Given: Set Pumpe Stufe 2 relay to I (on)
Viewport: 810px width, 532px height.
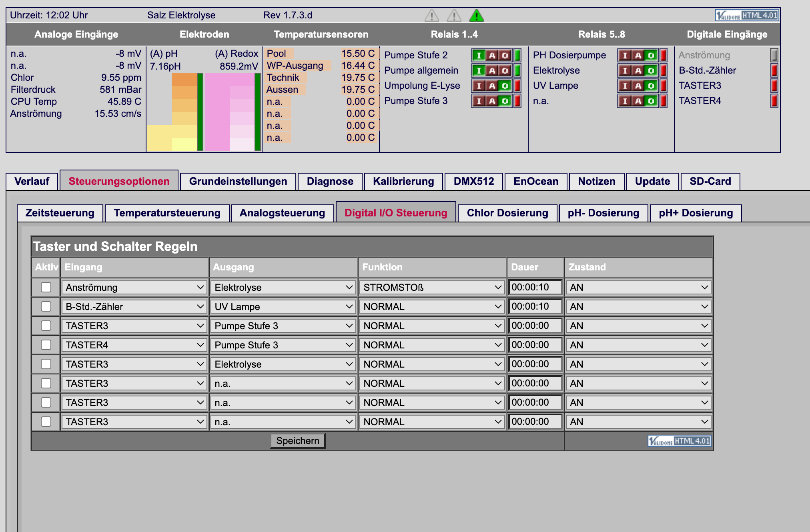Looking at the screenshot, I should (x=479, y=55).
